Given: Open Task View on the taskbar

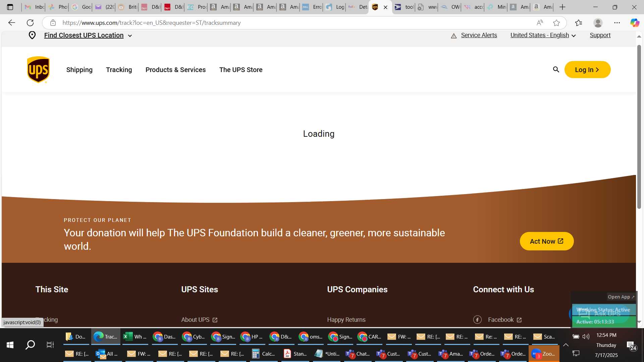Looking at the screenshot, I should click(50, 345).
